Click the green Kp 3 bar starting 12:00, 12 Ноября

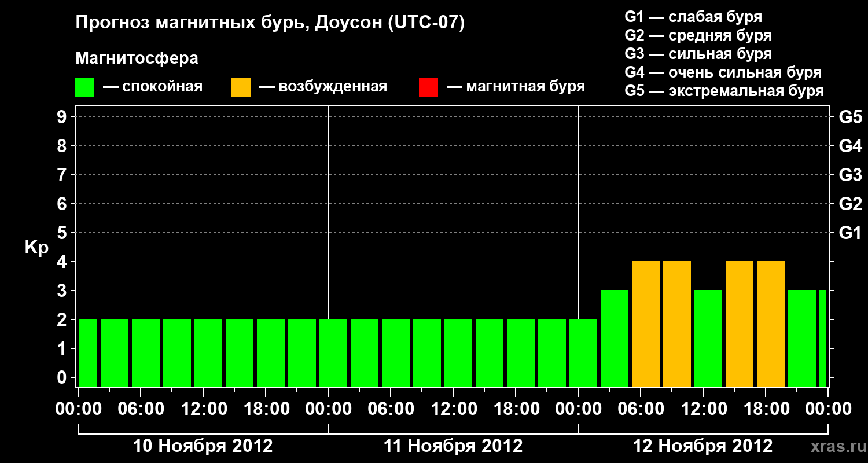click(x=708, y=339)
